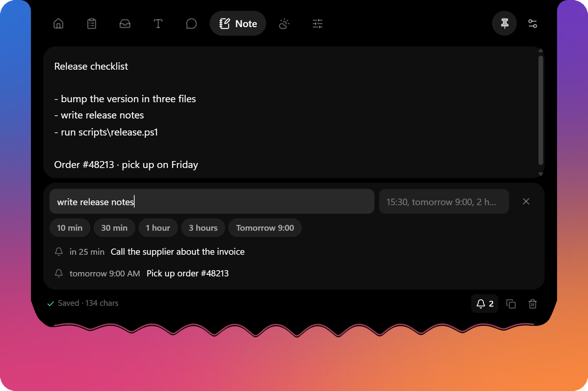Select 'Pick up order #48213' reminder

[188, 273]
